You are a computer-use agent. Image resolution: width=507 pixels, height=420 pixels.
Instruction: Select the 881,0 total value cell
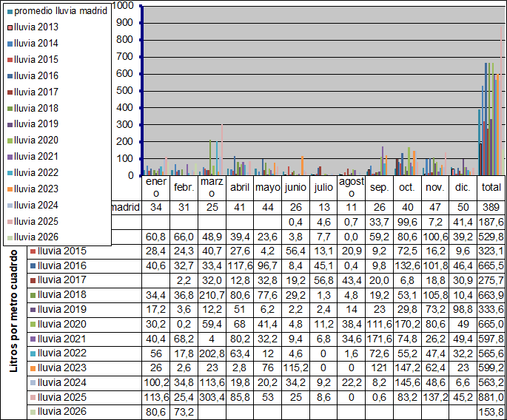pos(491,398)
